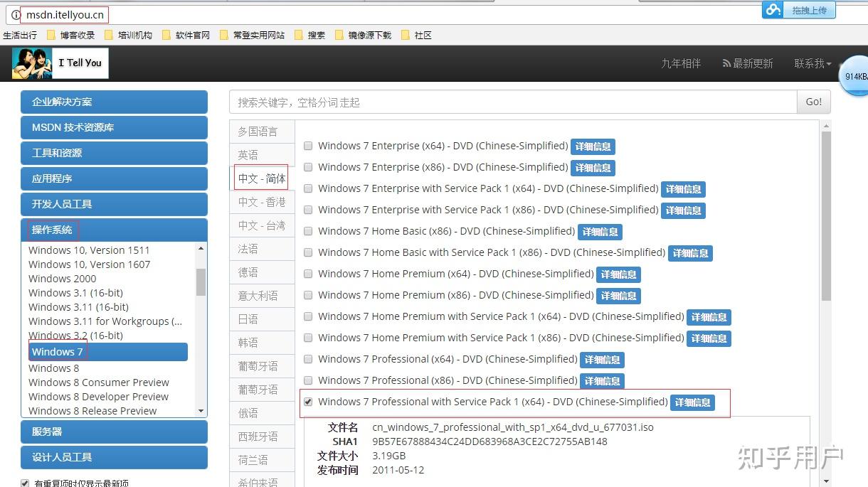Open the 常登实用网站 bookmark folder

pos(252,35)
